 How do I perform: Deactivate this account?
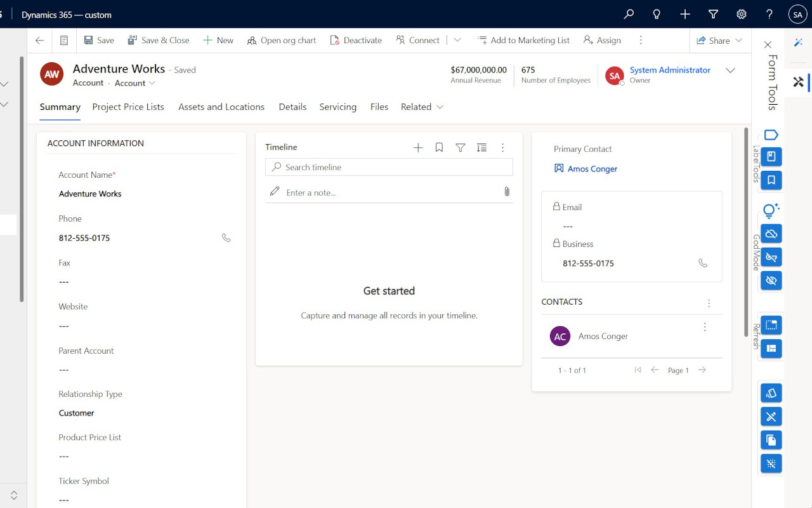tap(356, 40)
